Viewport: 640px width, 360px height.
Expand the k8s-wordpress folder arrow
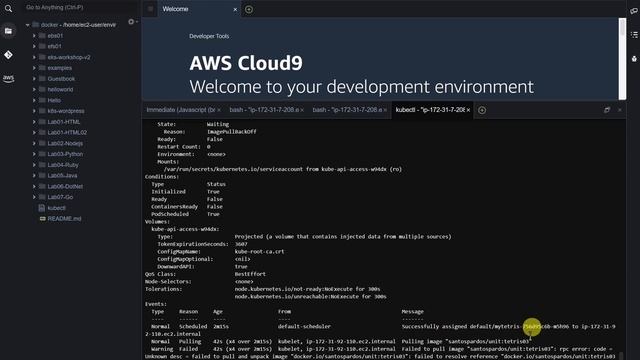(34, 111)
